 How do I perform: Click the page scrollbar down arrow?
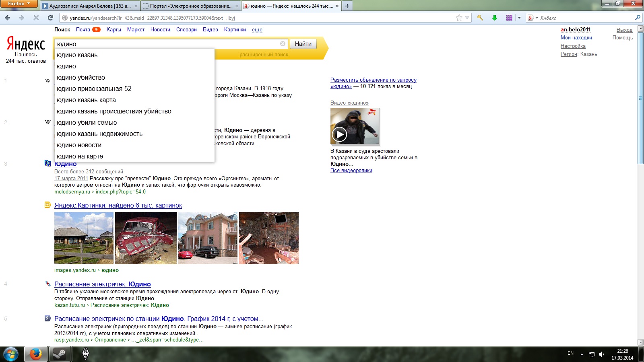[x=640, y=342]
